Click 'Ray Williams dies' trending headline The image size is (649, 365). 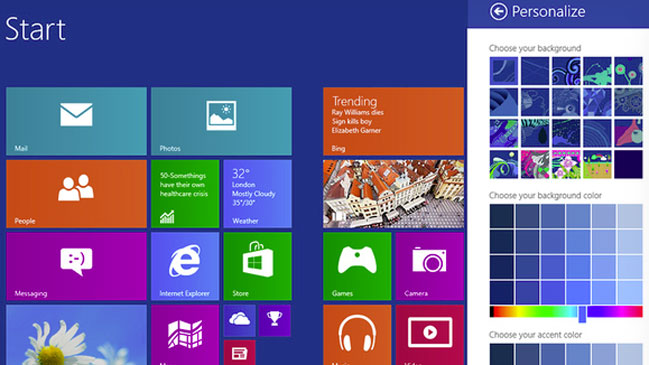pyautogui.click(x=358, y=112)
